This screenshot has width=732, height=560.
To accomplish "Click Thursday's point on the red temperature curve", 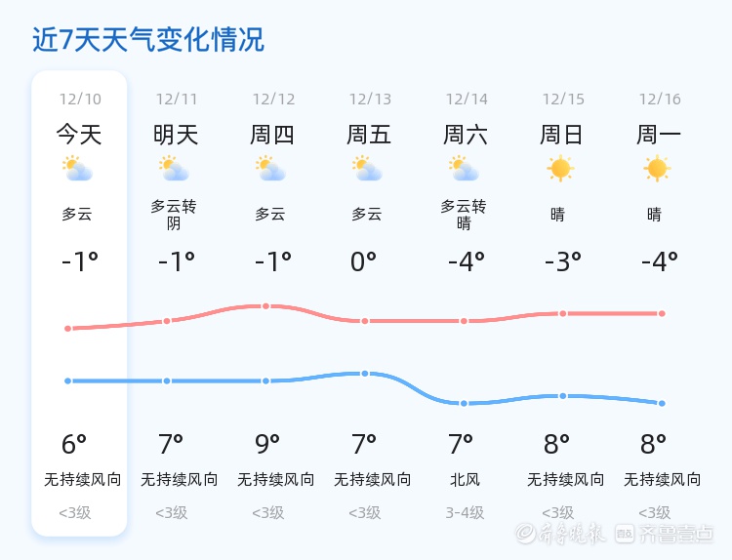I will 265,306.
